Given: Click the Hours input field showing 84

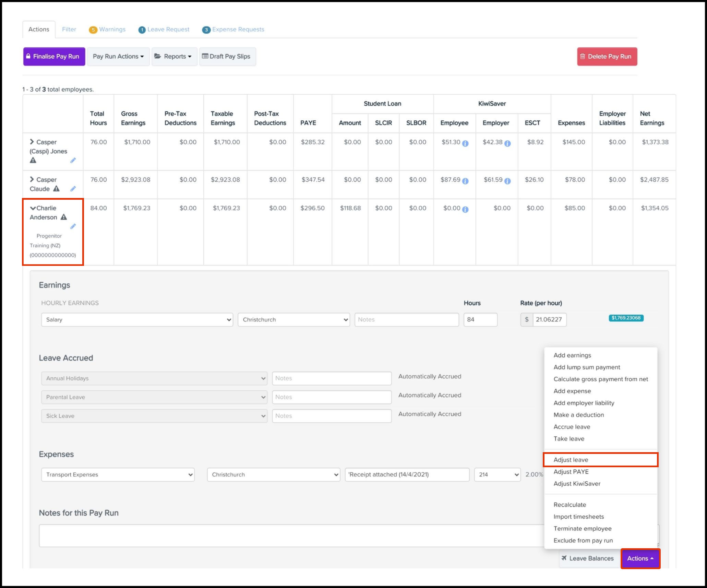Looking at the screenshot, I should tap(480, 319).
